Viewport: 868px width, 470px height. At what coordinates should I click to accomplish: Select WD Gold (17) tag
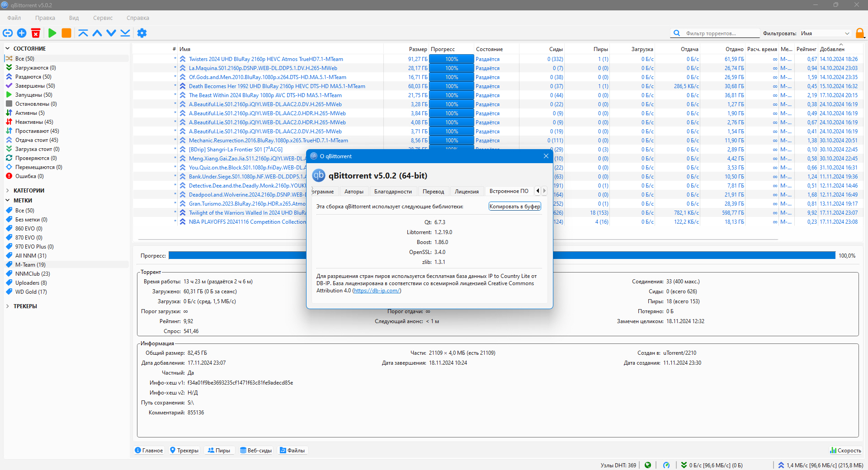point(66,292)
